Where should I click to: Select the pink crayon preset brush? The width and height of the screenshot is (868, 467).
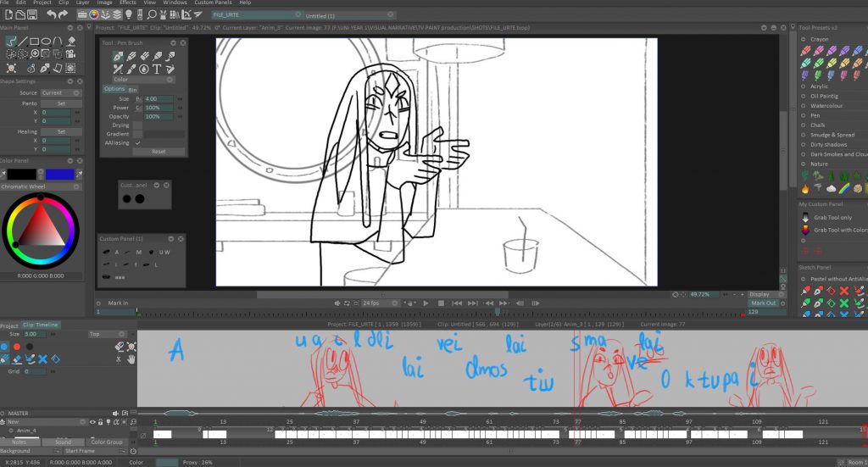point(819,50)
